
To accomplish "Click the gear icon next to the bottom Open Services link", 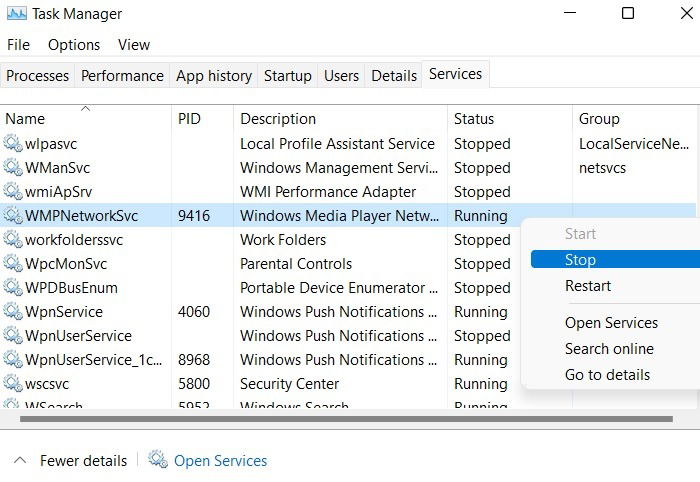I will coord(158,460).
